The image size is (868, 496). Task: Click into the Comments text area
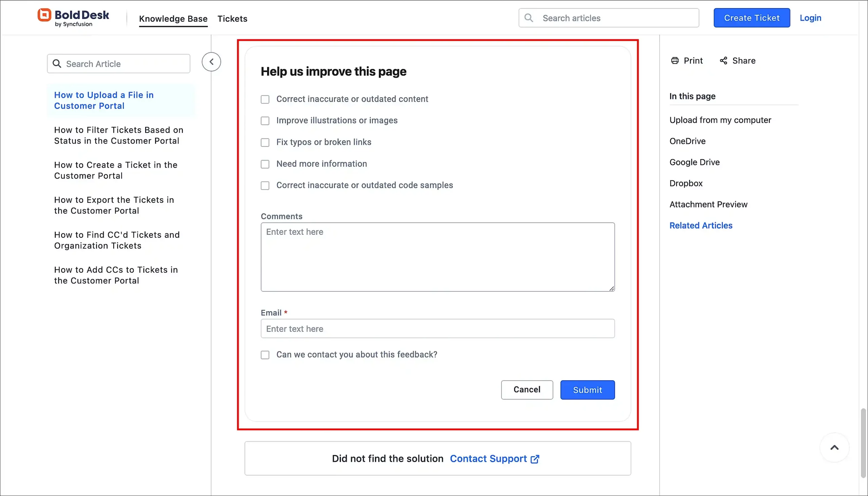coord(438,257)
